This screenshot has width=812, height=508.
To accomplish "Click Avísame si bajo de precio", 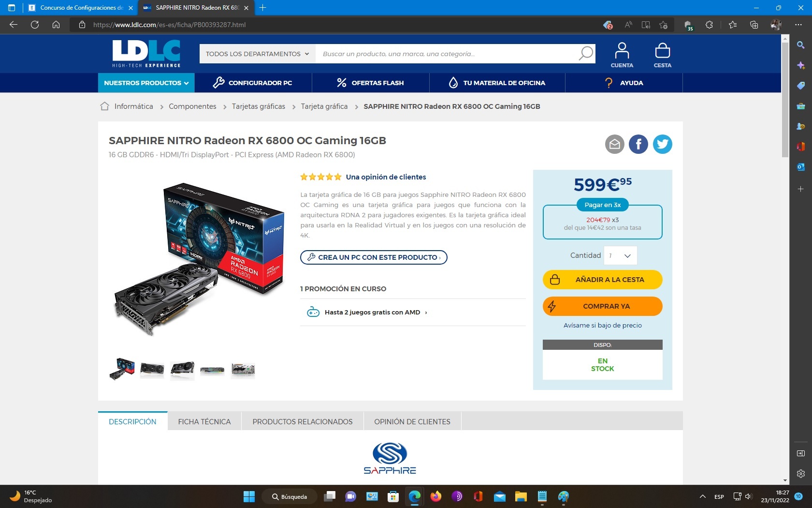I will (602, 325).
